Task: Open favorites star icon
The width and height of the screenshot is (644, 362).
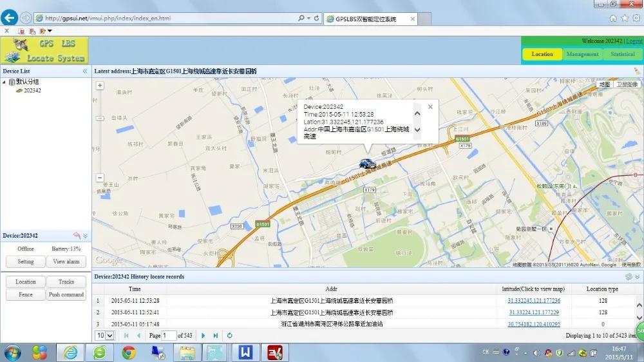Action: click(625, 18)
